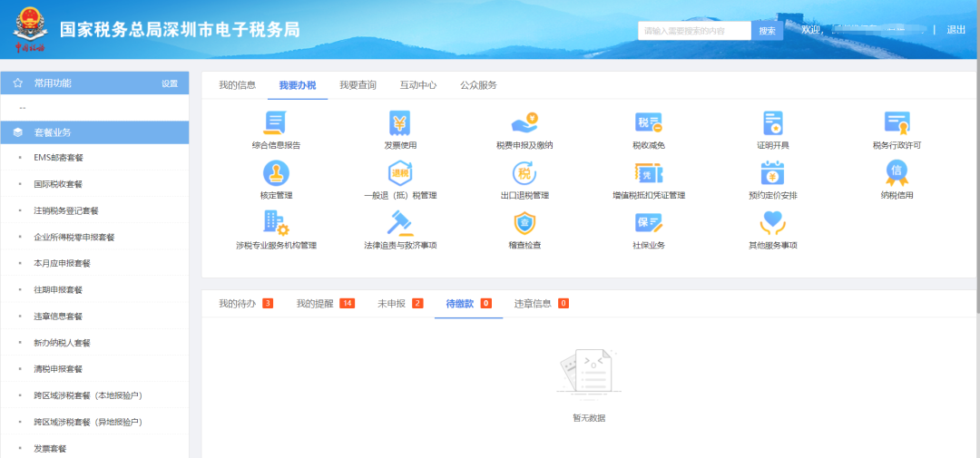Open the 其他服务事项 heart icon

tap(772, 223)
